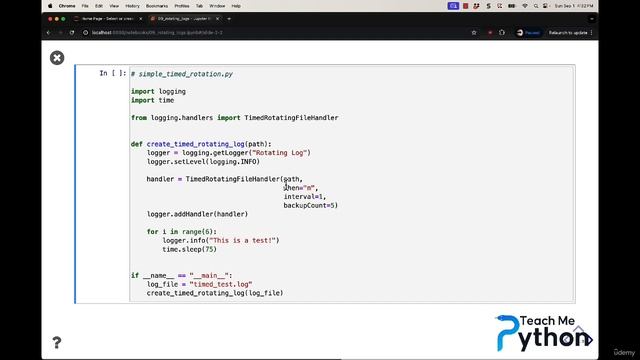Open the View menu
This screenshot has height=360, width=640.
(x=114, y=6)
